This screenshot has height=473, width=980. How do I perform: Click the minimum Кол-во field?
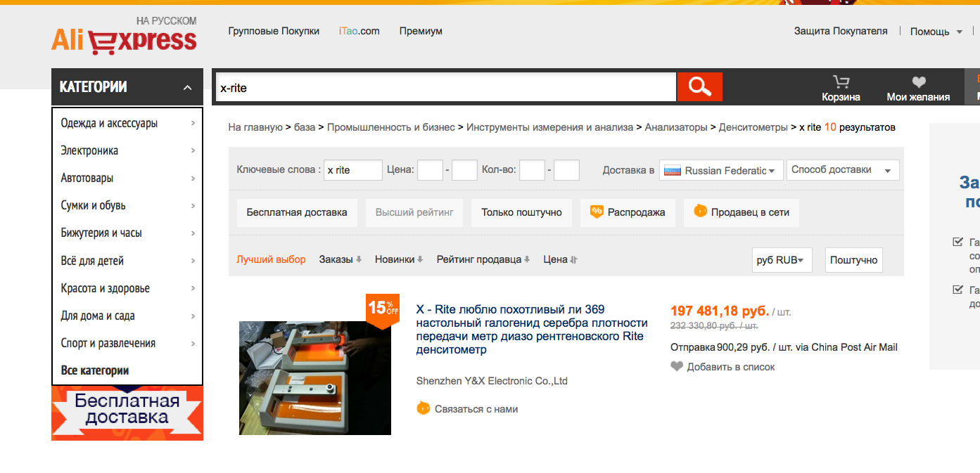(x=533, y=170)
